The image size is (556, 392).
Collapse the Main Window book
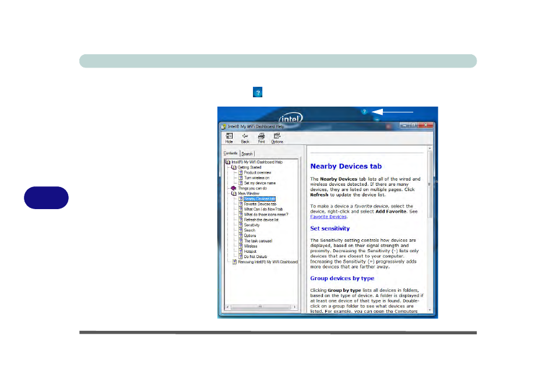coord(248,193)
